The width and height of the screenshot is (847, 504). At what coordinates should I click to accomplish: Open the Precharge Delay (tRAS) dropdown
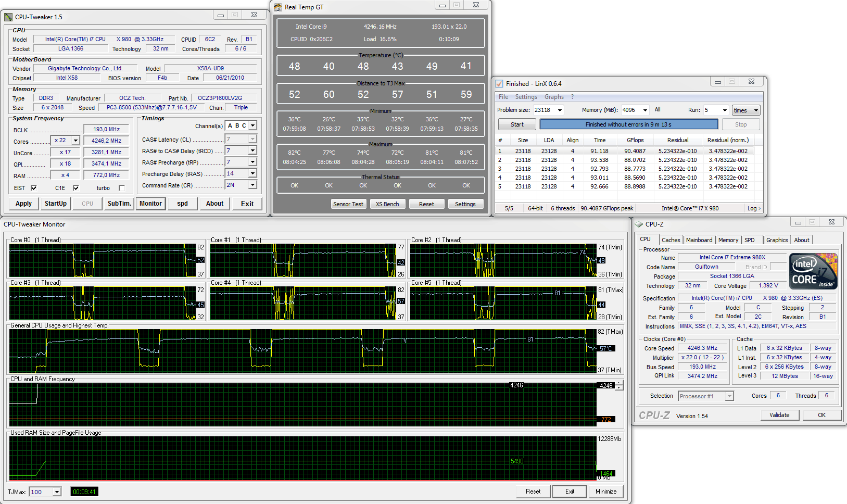(252, 173)
